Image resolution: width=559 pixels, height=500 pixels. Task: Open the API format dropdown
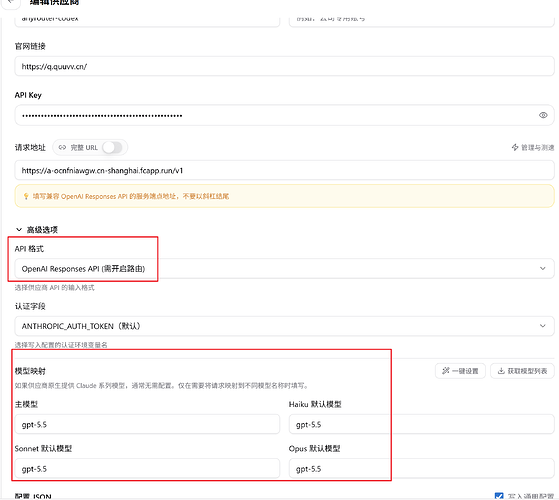(284, 268)
